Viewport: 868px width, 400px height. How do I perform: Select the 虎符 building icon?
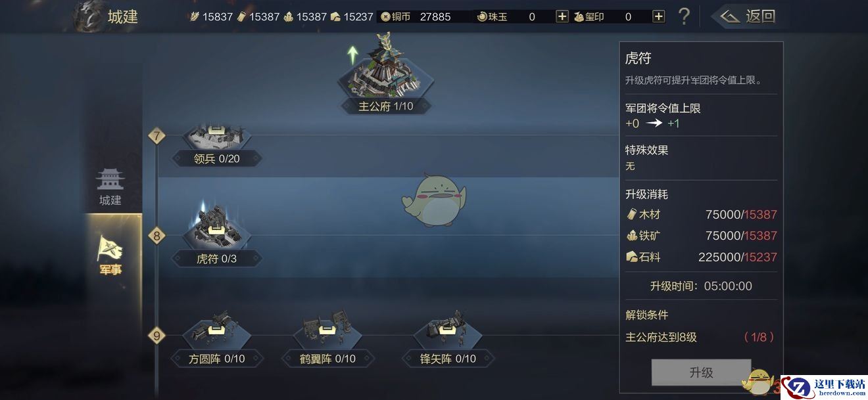pyautogui.click(x=217, y=227)
